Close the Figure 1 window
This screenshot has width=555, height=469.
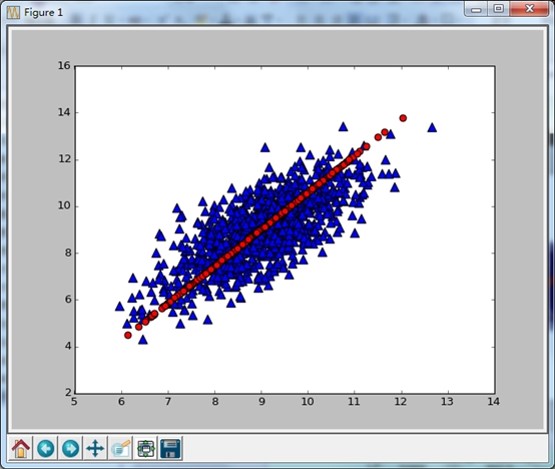pos(529,9)
